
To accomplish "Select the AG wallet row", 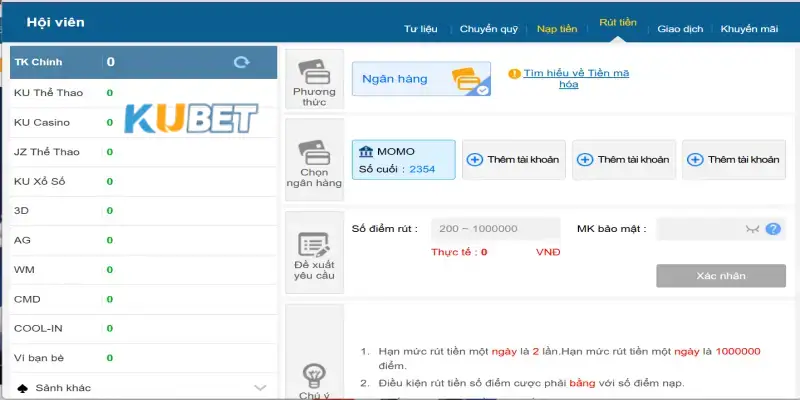I will click(x=143, y=240).
